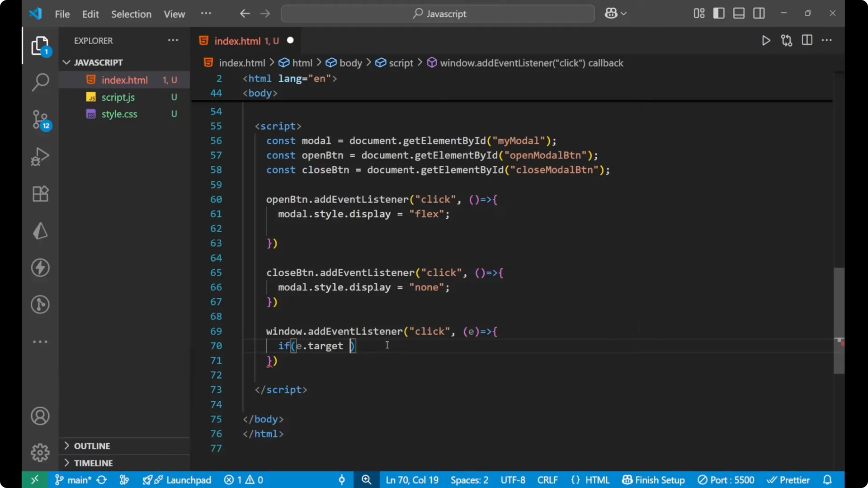Open the Manage settings gear
This screenshot has width=868, height=488.
(40, 452)
